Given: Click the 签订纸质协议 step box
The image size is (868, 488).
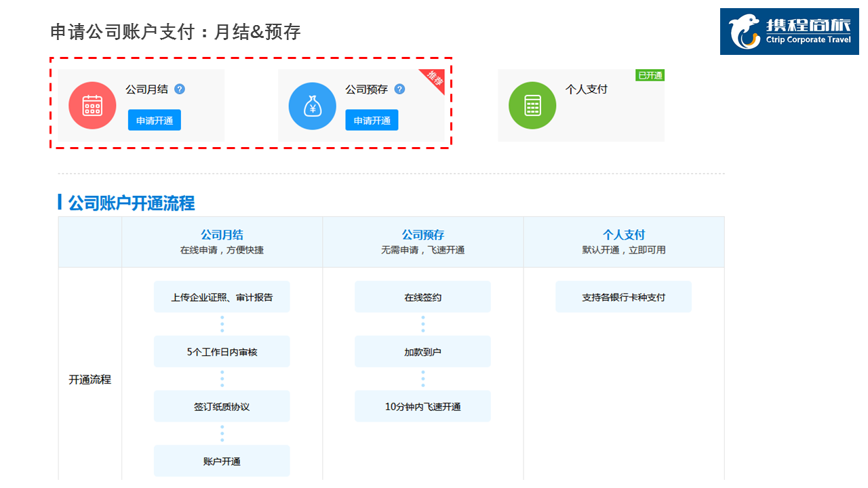Looking at the screenshot, I should (222, 407).
